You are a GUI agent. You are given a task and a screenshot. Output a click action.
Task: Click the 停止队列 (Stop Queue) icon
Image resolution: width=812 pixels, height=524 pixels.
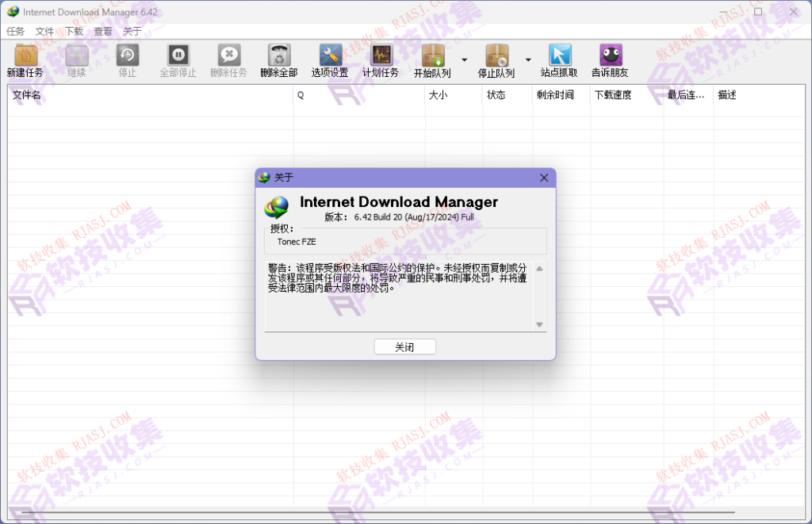(497, 59)
